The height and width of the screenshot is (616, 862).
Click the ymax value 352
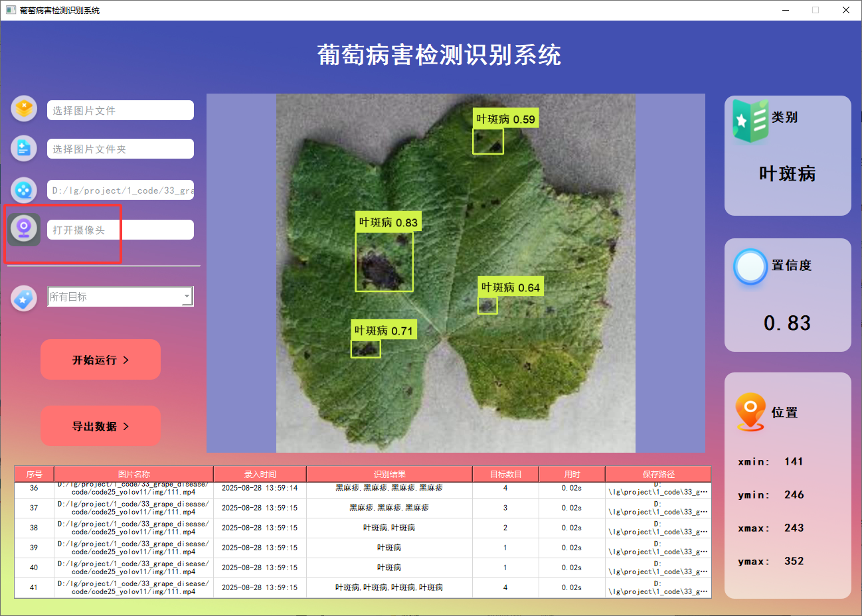tap(794, 561)
